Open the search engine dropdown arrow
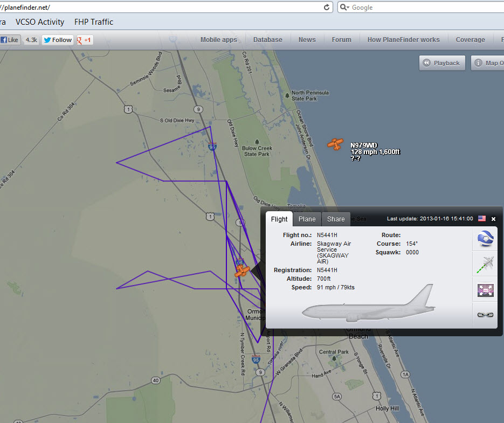 coord(345,8)
